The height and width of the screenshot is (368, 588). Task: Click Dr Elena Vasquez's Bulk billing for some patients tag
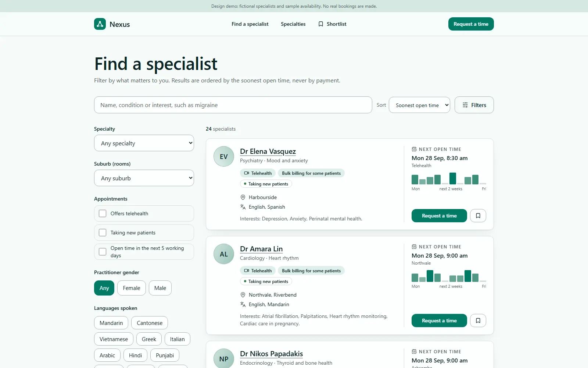coord(311,173)
